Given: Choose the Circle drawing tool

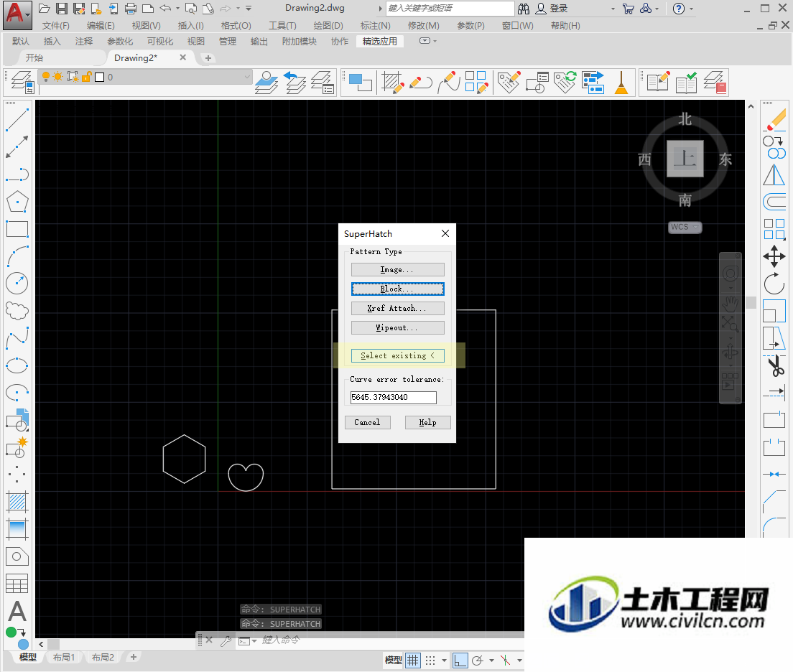Looking at the screenshot, I should point(17,284).
